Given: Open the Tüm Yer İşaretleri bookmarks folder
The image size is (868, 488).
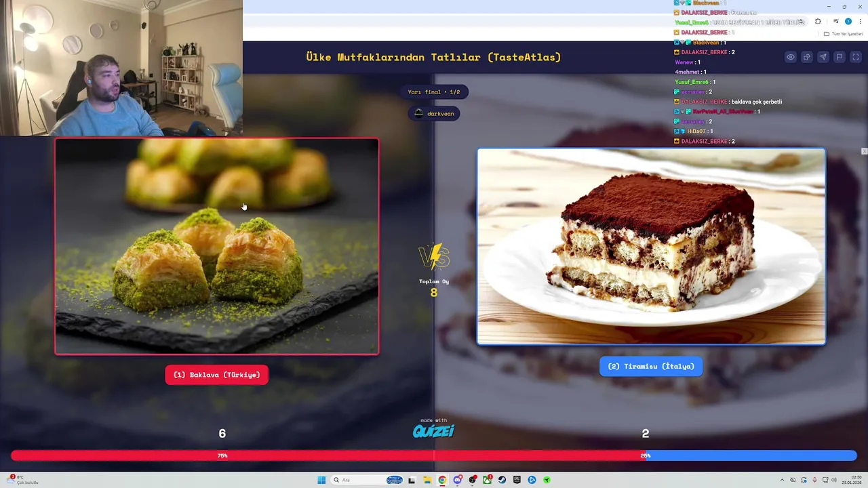Looking at the screenshot, I should (844, 34).
